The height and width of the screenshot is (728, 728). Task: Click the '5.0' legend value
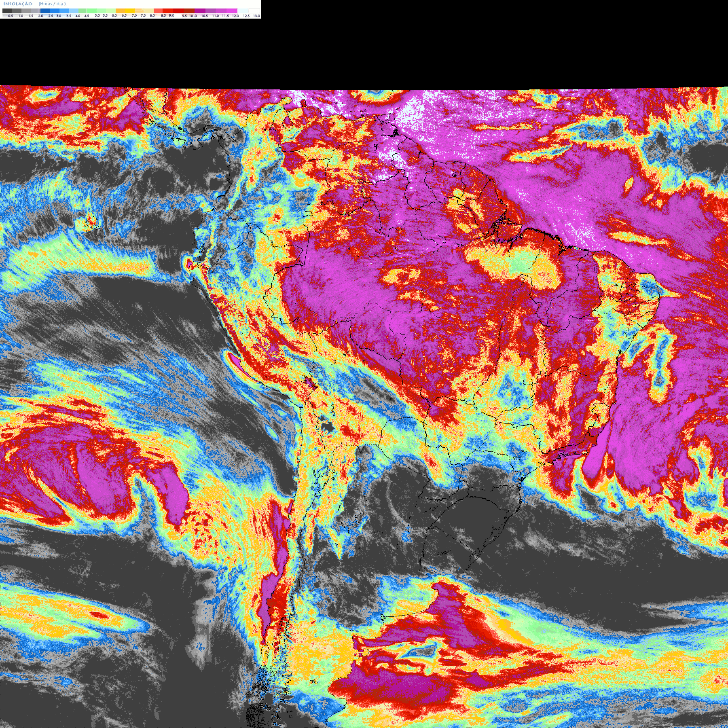[x=97, y=15]
